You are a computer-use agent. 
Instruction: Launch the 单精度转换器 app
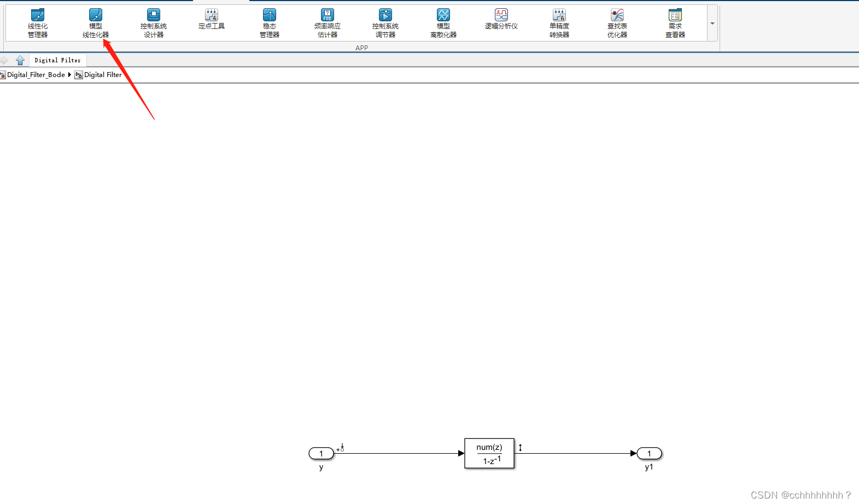click(x=559, y=23)
